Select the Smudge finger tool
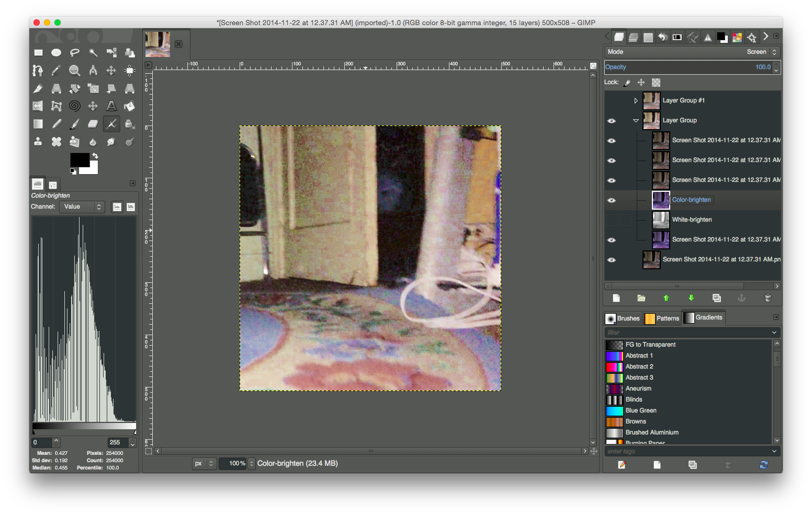The width and height of the screenshot is (812, 515). coord(111,142)
